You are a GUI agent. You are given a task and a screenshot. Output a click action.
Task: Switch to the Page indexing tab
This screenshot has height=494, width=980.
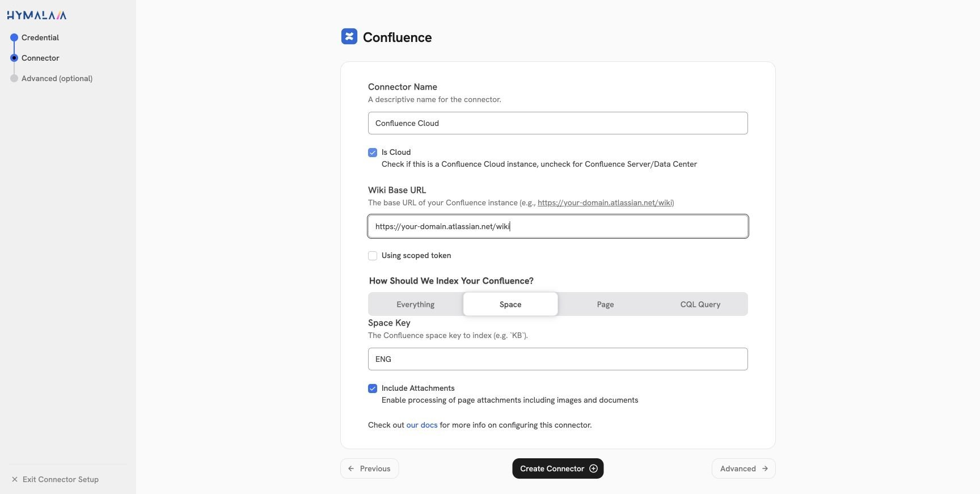coord(605,304)
